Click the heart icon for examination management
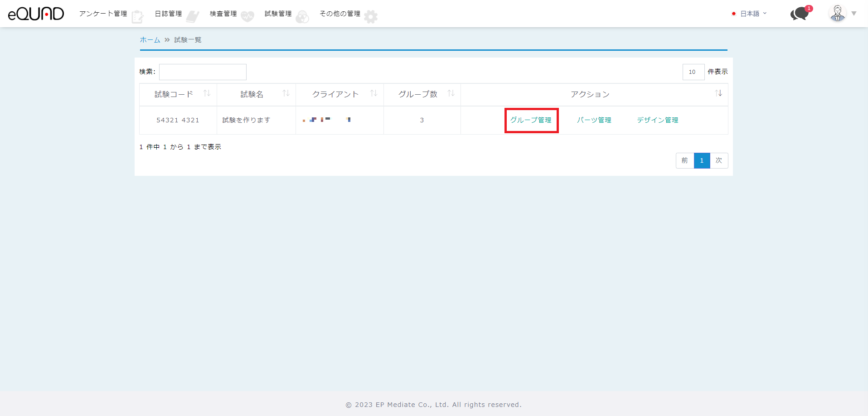This screenshot has width=868, height=416. click(247, 17)
